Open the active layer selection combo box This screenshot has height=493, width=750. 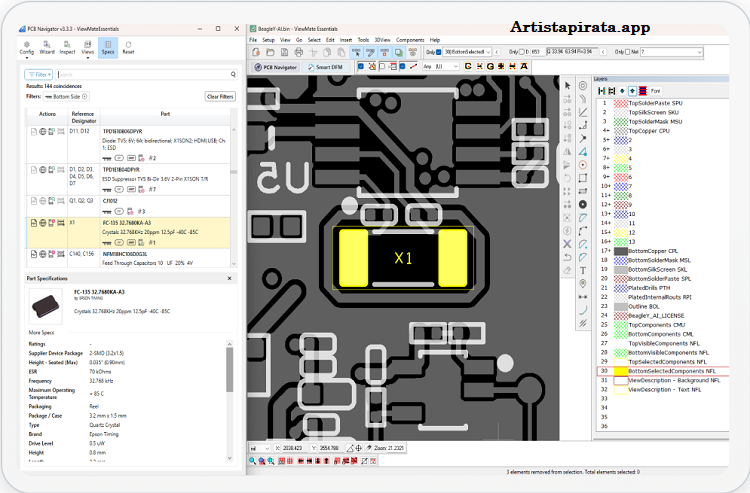click(x=467, y=51)
